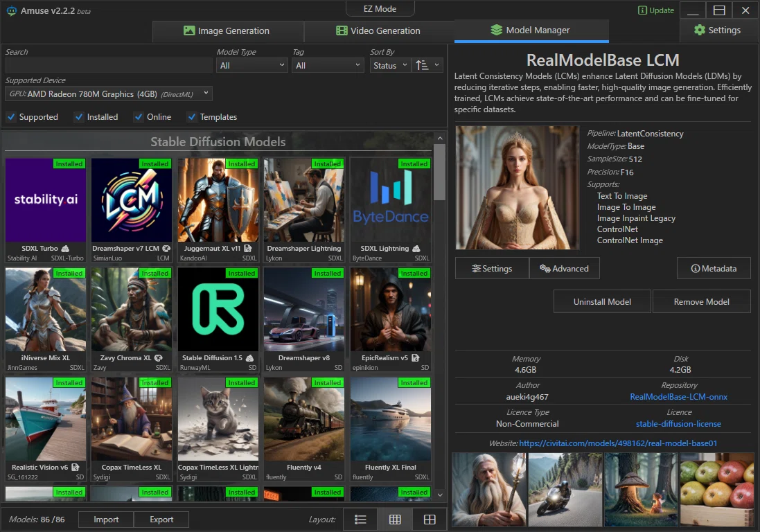Open the top Settings tab
The width and height of the screenshot is (760, 532).
(718, 30)
